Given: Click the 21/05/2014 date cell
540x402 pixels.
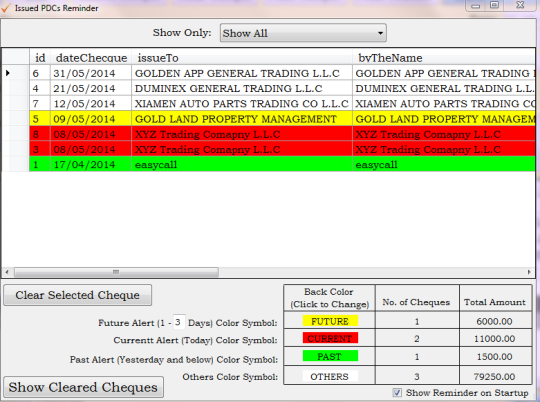Looking at the screenshot, I should (x=91, y=88).
